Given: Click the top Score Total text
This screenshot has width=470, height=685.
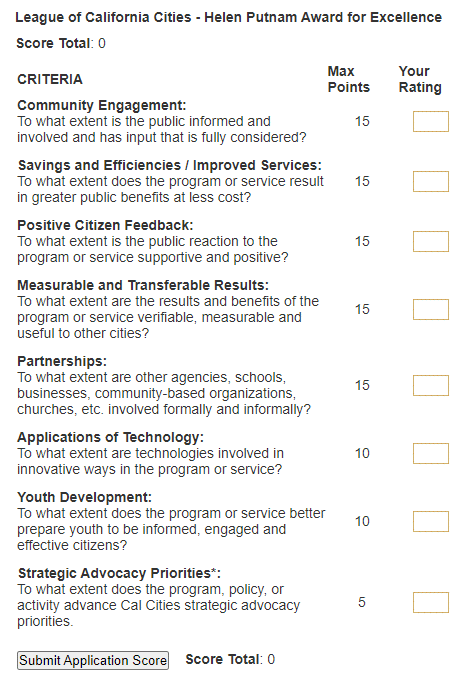Looking at the screenshot, I should [61, 43].
